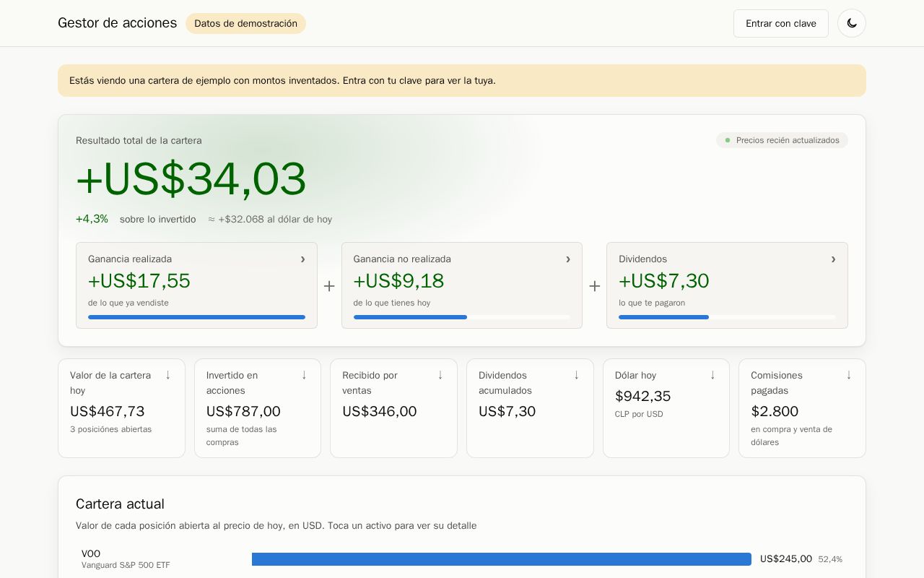Click the blue VOO allocation bar
Viewport: 924px width, 578px height.
pyautogui.click(x=502, y=559)
